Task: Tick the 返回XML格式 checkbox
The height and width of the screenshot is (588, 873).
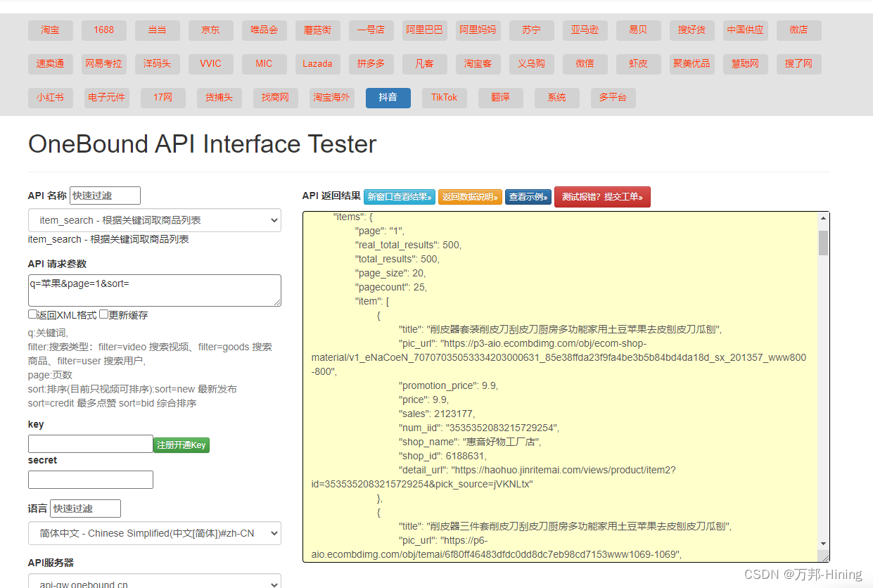Action: tap(32, 314)
